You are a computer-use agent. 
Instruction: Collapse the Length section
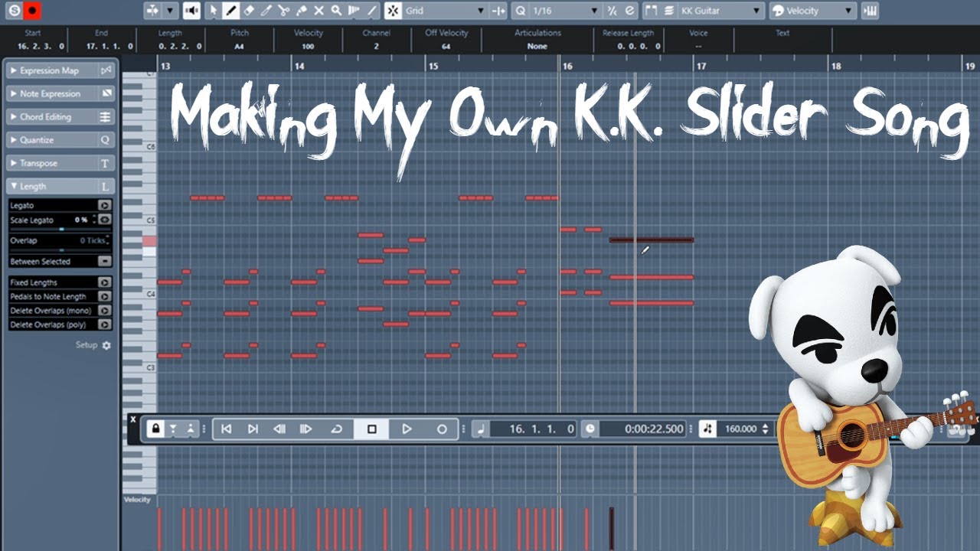click(14, 186)
